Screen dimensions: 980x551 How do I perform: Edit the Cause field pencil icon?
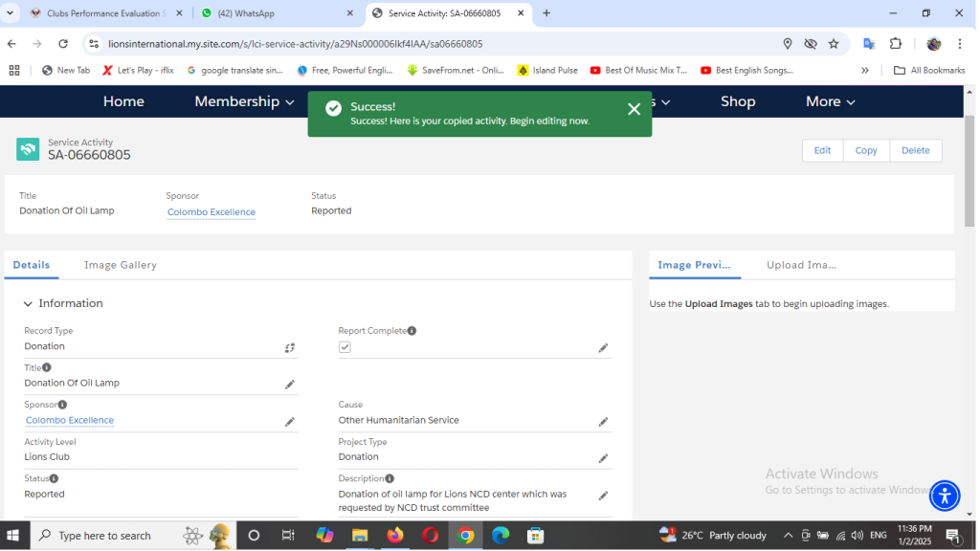(x=604, y=422)
